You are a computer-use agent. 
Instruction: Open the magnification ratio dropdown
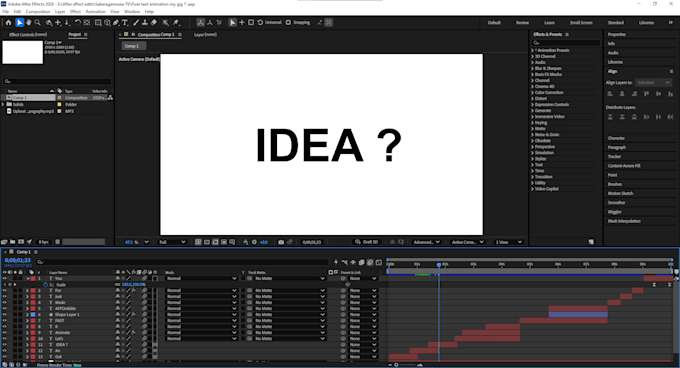click(x=137, y=242)
